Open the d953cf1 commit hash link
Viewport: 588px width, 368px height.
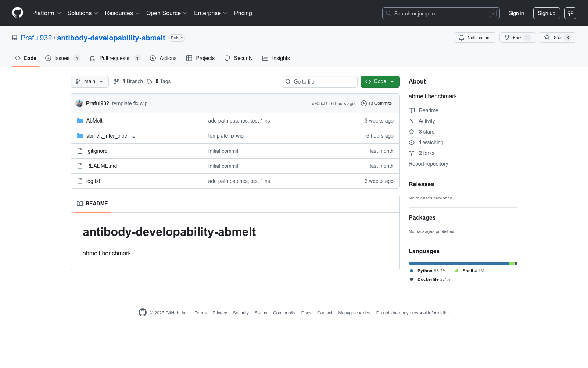coord(320,103)
